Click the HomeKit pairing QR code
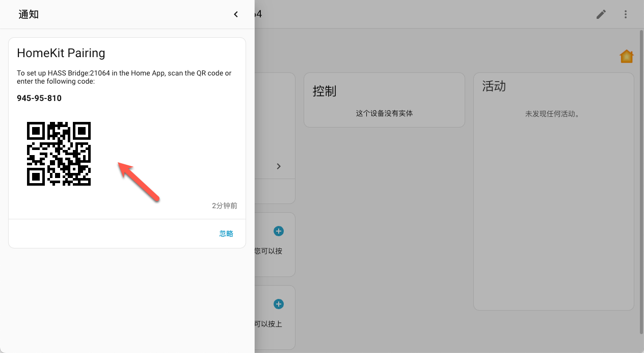The height and width of the screenshot is (353, 644). click(x=59, y=154)
